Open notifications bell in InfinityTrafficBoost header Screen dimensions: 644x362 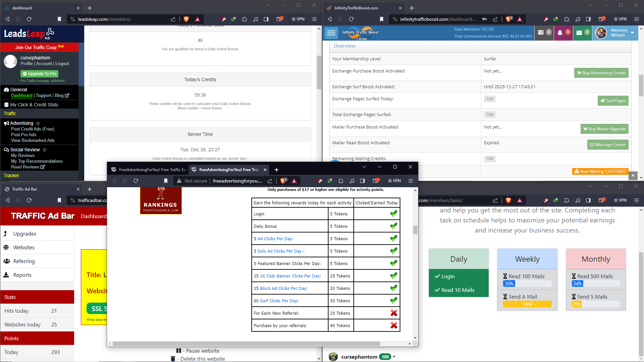pos(560,33)
